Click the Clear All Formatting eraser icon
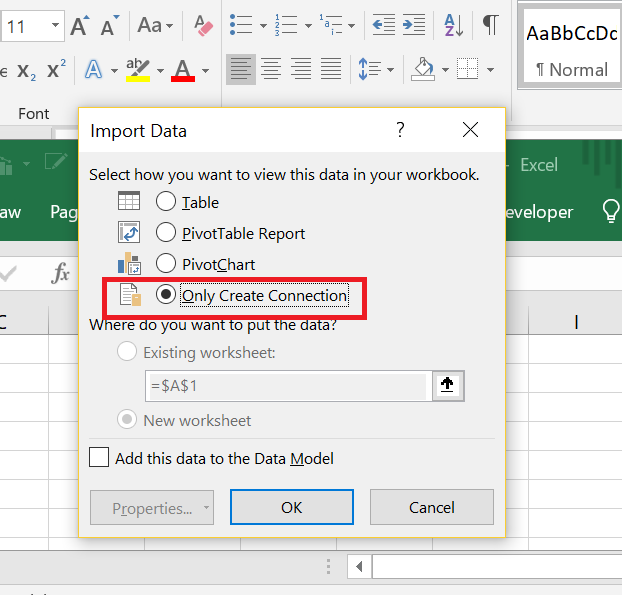 pyautogui.click(x=204, y=25)
